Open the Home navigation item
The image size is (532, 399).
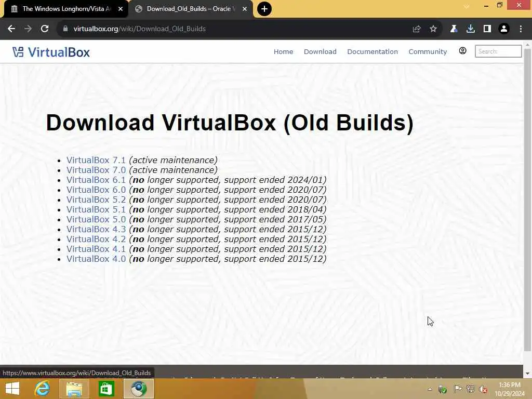(x=283, y=51)
